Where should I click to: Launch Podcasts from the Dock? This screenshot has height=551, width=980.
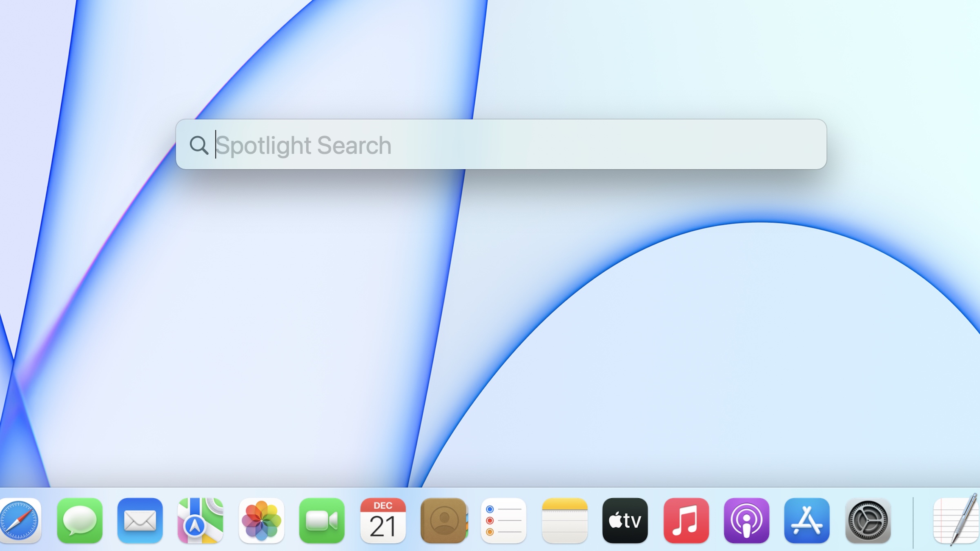pos(746,520)
